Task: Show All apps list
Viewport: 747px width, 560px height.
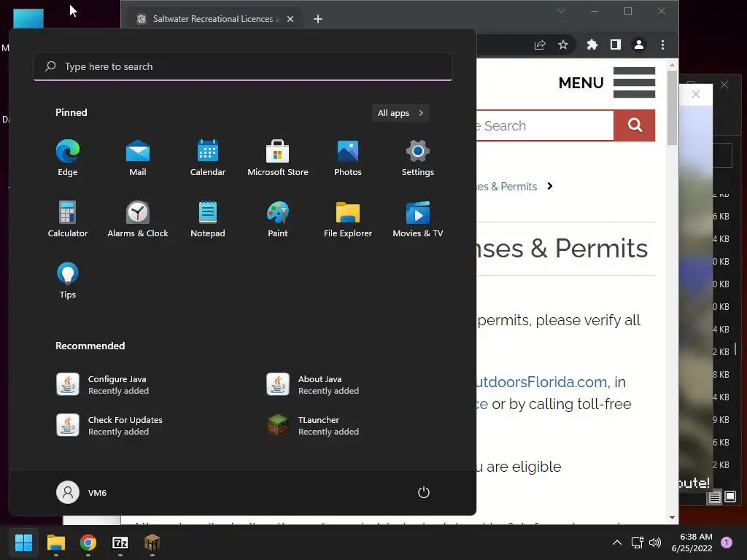Action: tap(400, 113)
